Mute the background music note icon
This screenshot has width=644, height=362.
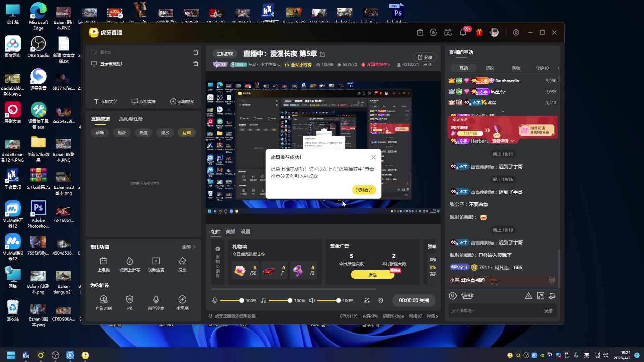tap(264, 300)
